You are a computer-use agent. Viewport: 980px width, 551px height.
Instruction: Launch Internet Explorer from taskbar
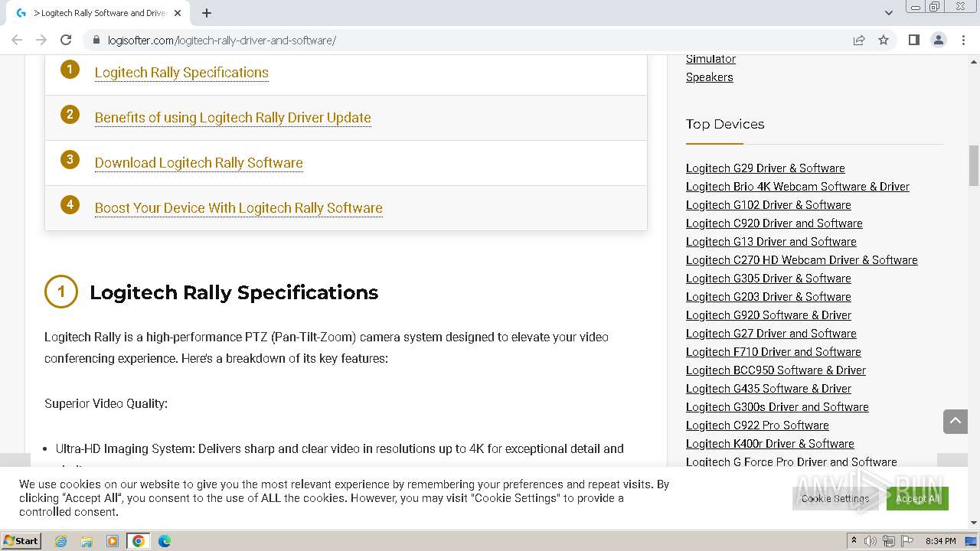[x=60, y=541]
